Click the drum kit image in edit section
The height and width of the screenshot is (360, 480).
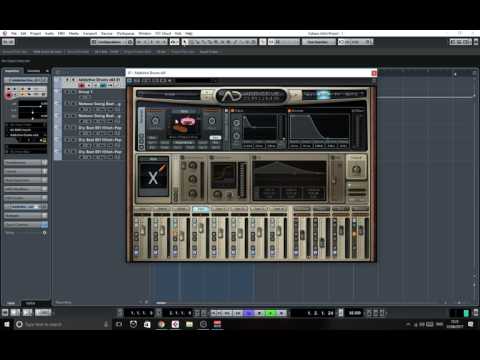[x=184, y=124]
